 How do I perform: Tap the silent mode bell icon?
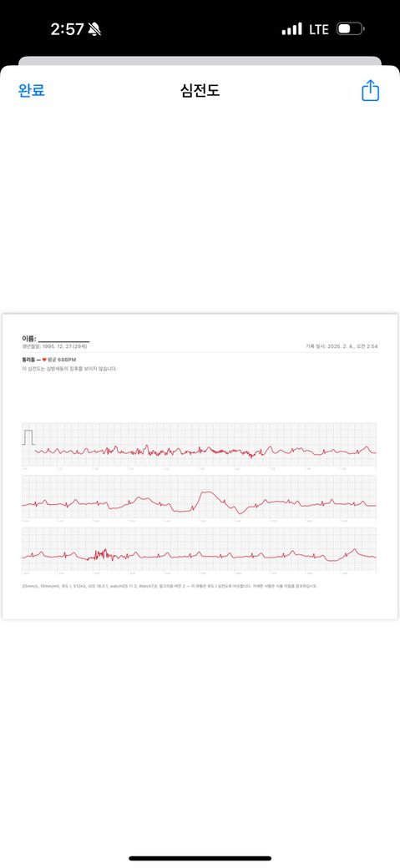[94, 29]
